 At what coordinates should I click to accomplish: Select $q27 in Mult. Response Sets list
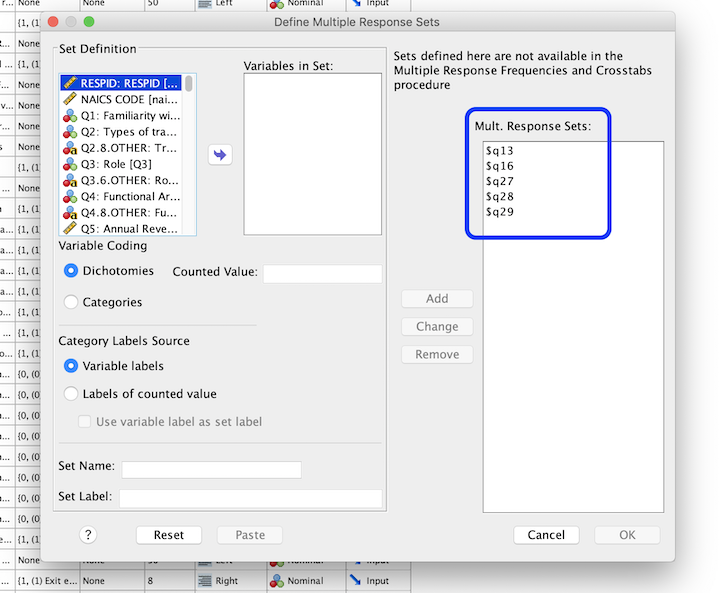[x=500, y=181]
